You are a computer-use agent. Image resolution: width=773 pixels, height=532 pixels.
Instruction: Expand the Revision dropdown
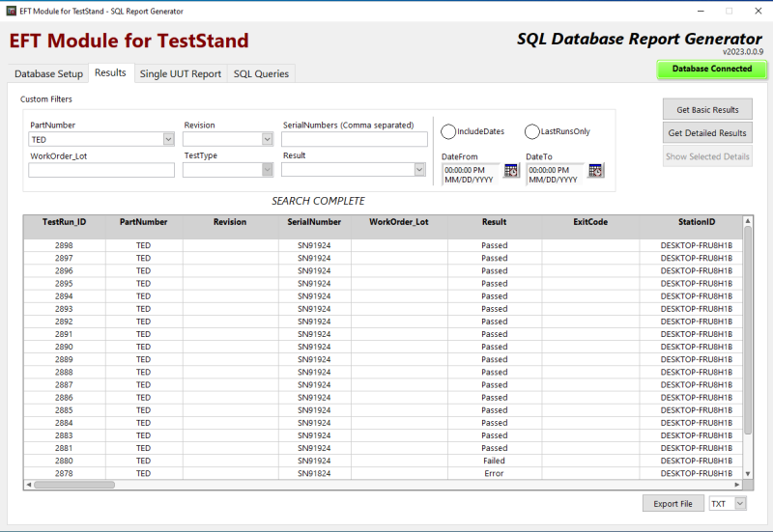(268, 139)
